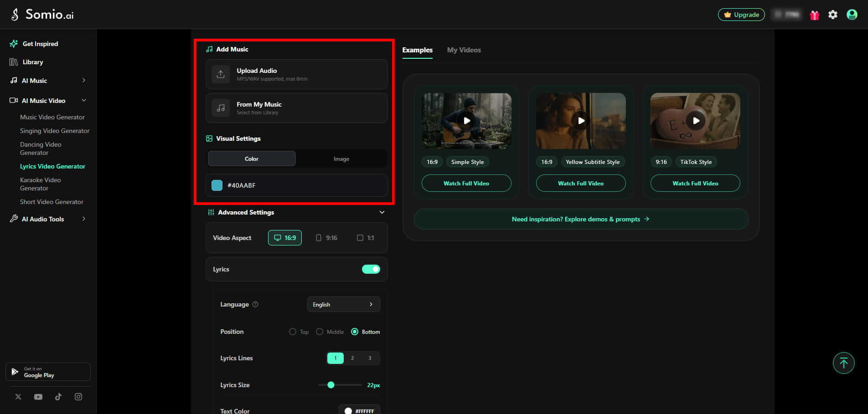Image resolution: width=868 pixels, height=414 pixels.
Task: Open Library in the sidebar
Action: coord(26,62)
